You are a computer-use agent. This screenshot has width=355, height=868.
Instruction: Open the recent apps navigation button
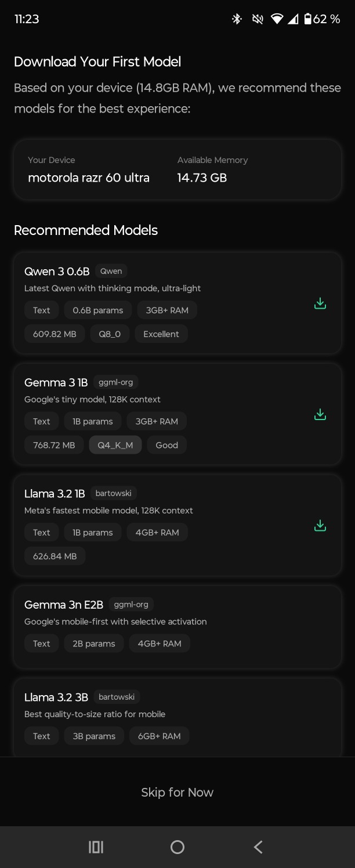pyautogui.click(x=96, y=847)
